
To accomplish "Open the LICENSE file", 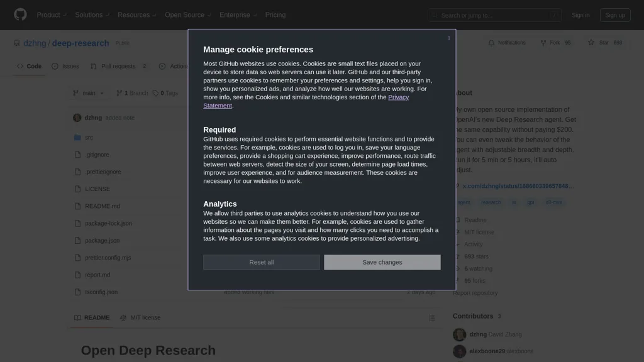I will (x=97, y=189).
